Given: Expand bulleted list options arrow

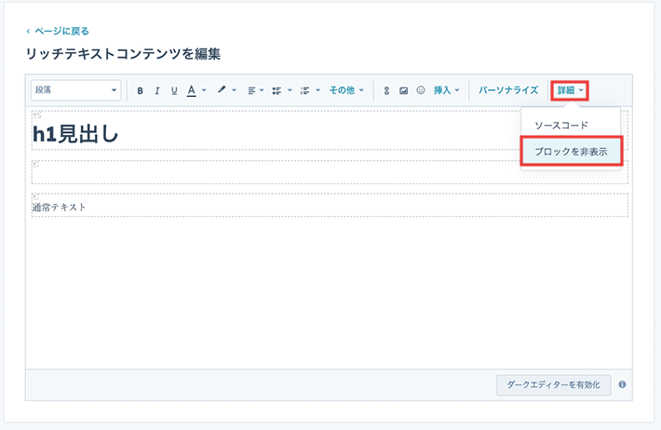Looking at the screenshot, I should click(290, 90).
